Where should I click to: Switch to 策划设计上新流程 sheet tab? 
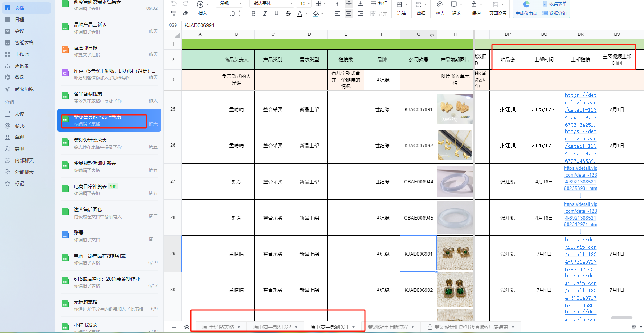[x=388, y=327]
